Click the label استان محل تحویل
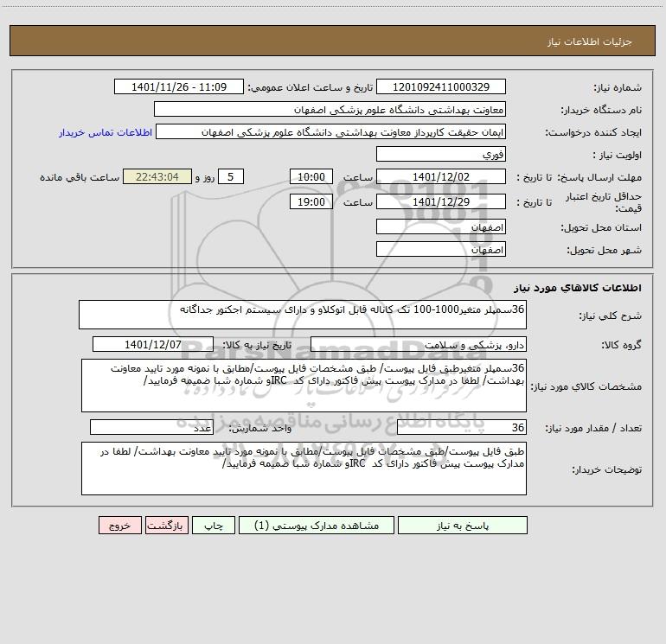Screen dimensions: 666x644 (601, 227)
